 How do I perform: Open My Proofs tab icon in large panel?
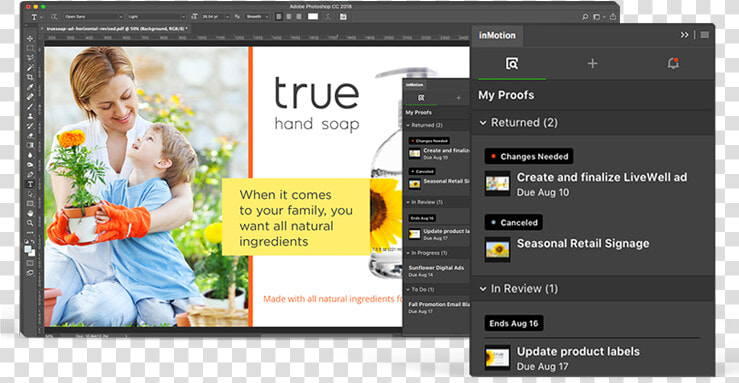512,63
